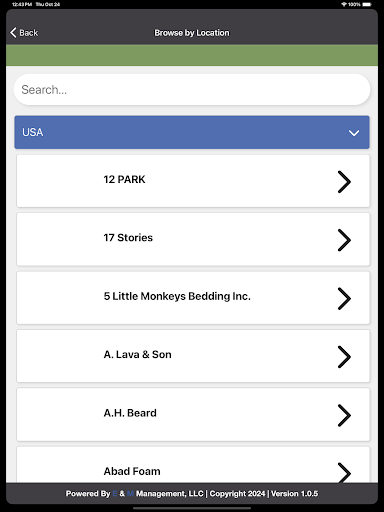The height and width of the screenshot is (512, 384).
Task: Tap the Abad Foam name
Action: [132, 471]
